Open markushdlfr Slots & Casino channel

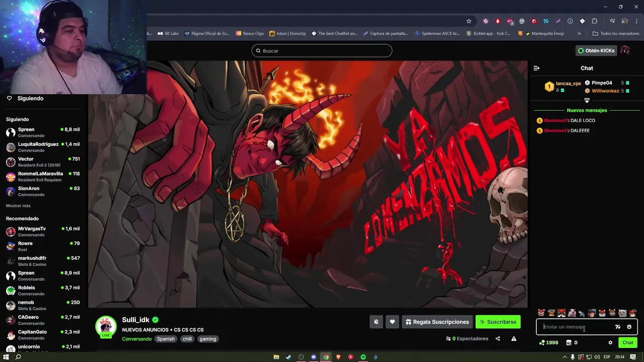click(x=43, y=261)
